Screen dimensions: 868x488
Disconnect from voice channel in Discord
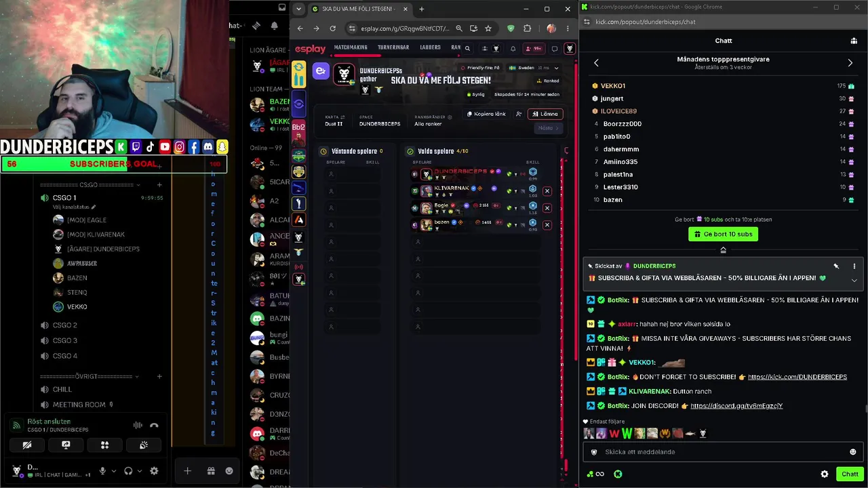click(x=154, y=425)
